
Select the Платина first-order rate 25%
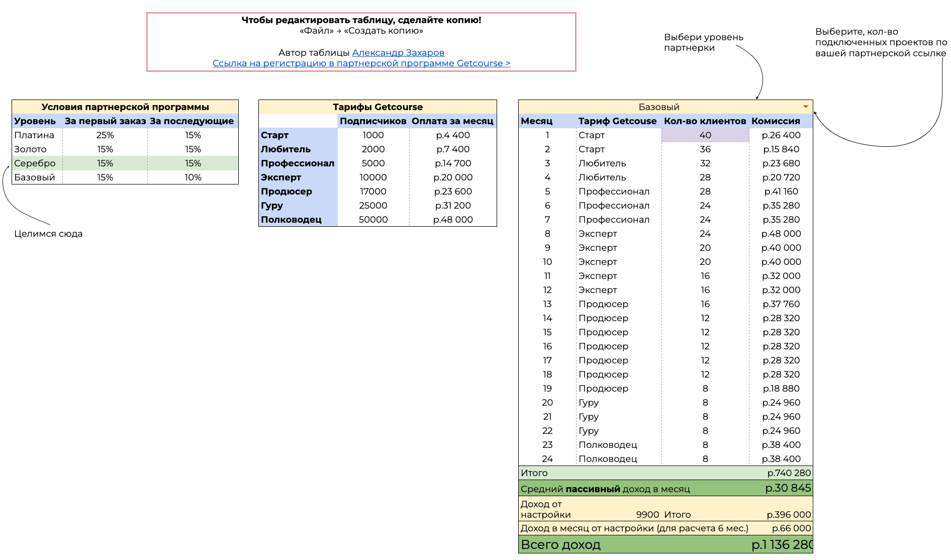coord(105,135)
